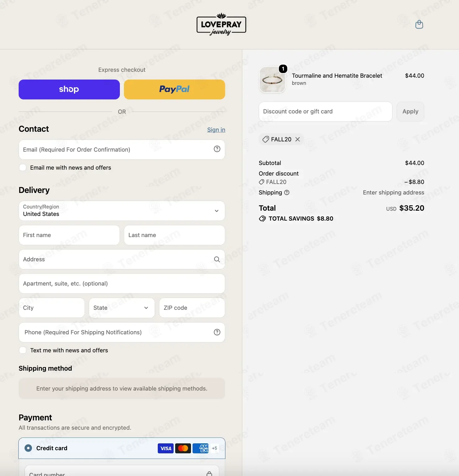Click the bracelet product thumbnail

(272, 80)
